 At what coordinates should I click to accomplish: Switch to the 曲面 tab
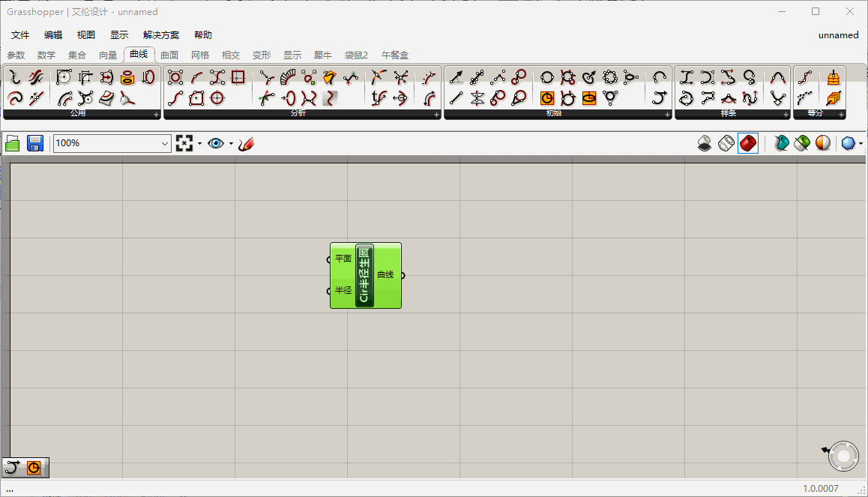(x=169, y=55)
